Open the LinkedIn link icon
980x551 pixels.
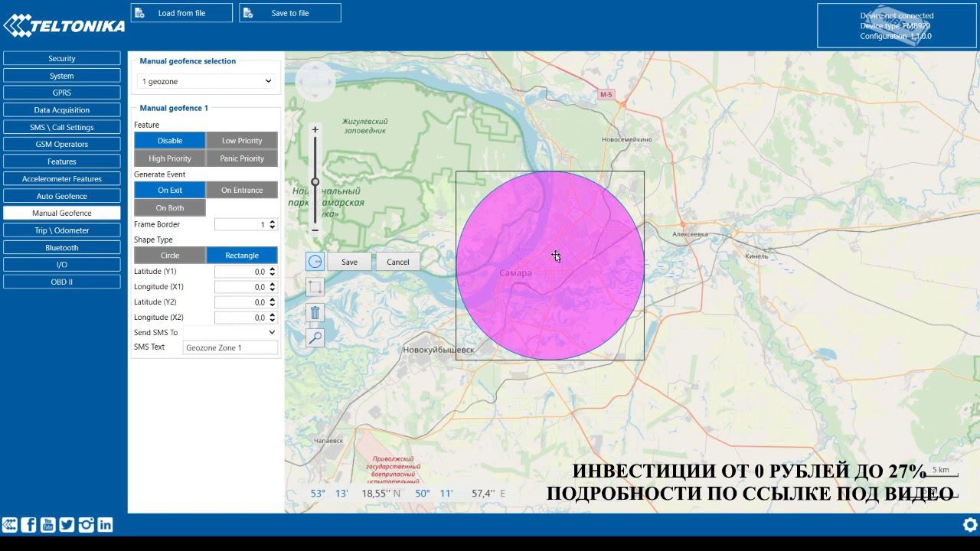click(105, 524)
